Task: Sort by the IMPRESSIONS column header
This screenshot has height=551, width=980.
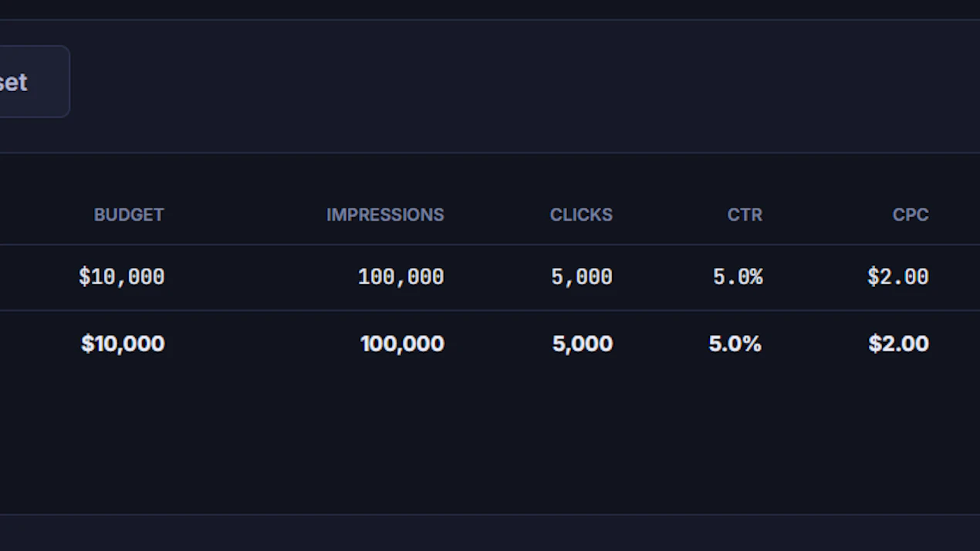Action: point(385,215)
